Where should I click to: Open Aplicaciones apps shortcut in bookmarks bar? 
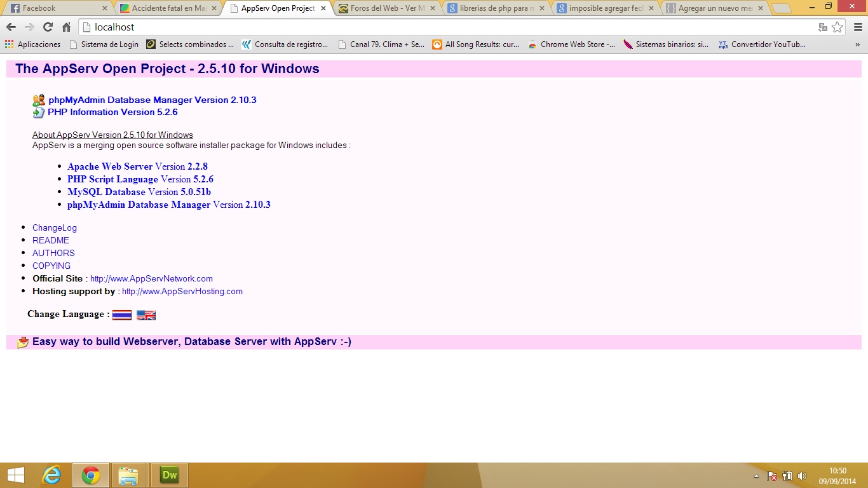pyautogui.click(x=32, y=44)
